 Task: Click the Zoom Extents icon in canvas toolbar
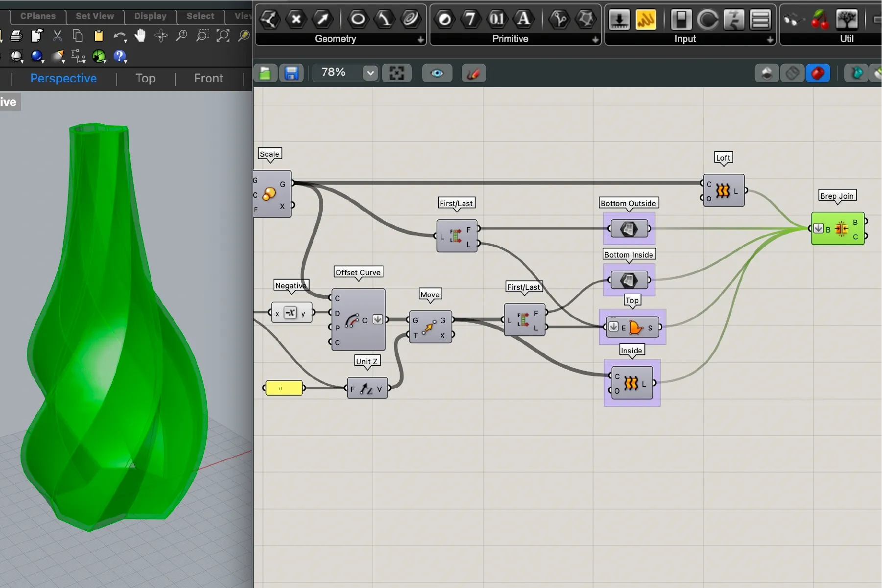(396, 73)
